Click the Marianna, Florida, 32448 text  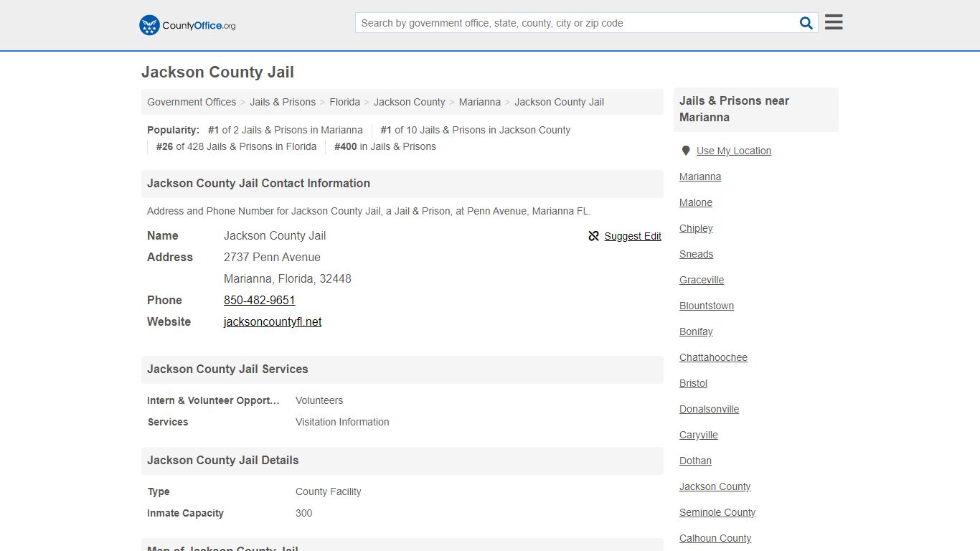(288, 278)
